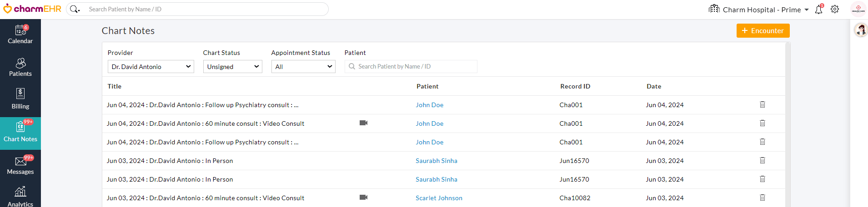
Task: Open Messages from the sidebar
Action: tap(20, 165)
